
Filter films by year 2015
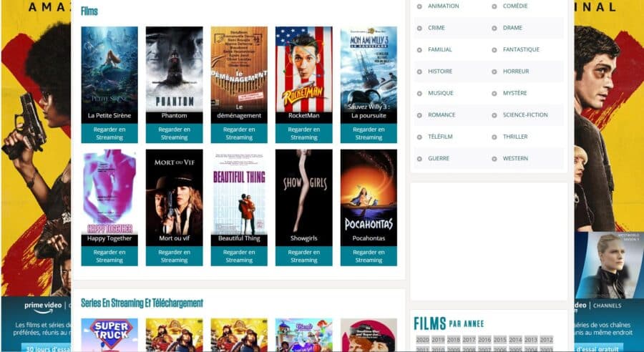pyautogui.click(x=500, y=340)
